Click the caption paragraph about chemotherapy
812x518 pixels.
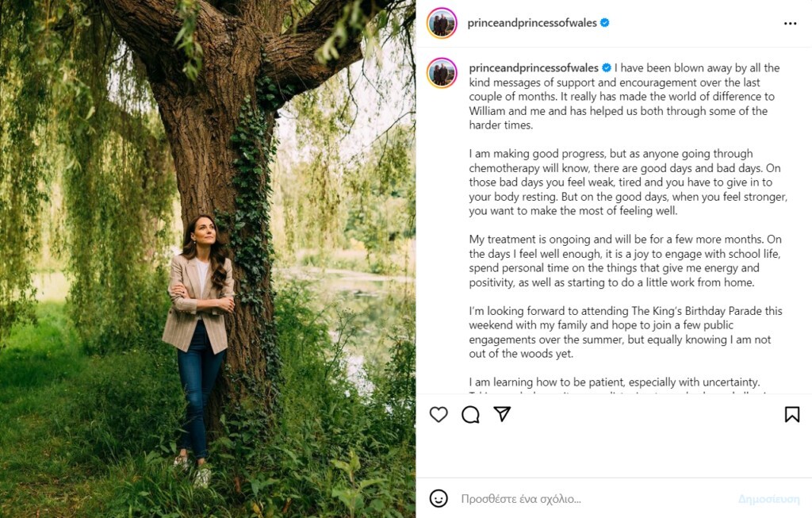pyautogui.click(x=626, y=182)
